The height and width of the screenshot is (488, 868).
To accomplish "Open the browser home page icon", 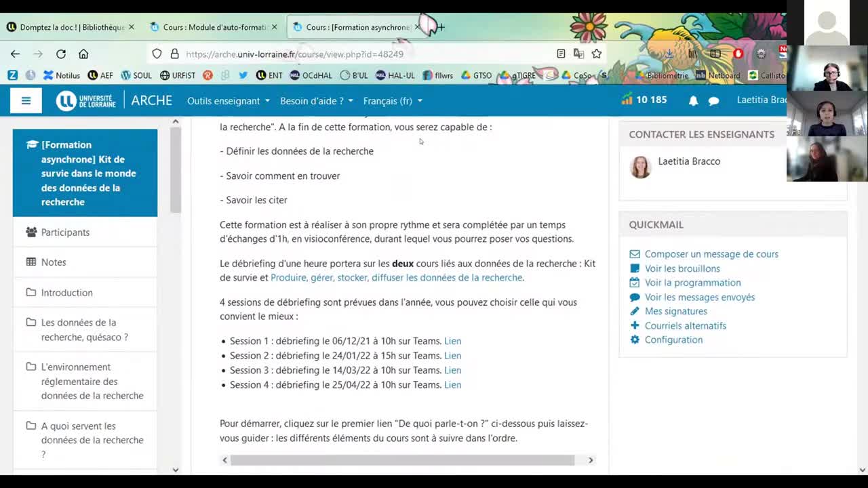I will 83,54.
